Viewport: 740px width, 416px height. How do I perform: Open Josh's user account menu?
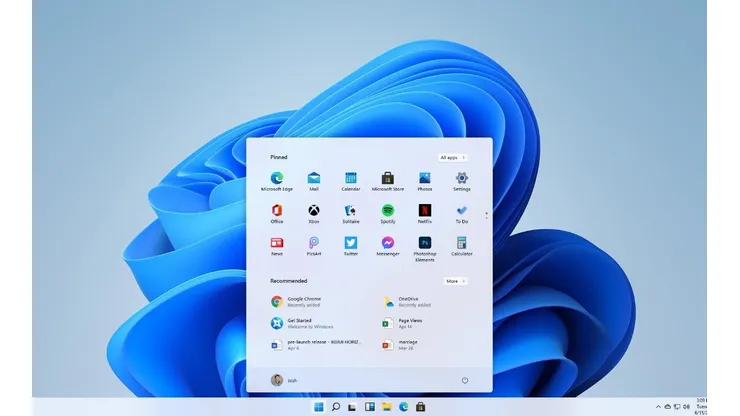click(x=284, y=380)
